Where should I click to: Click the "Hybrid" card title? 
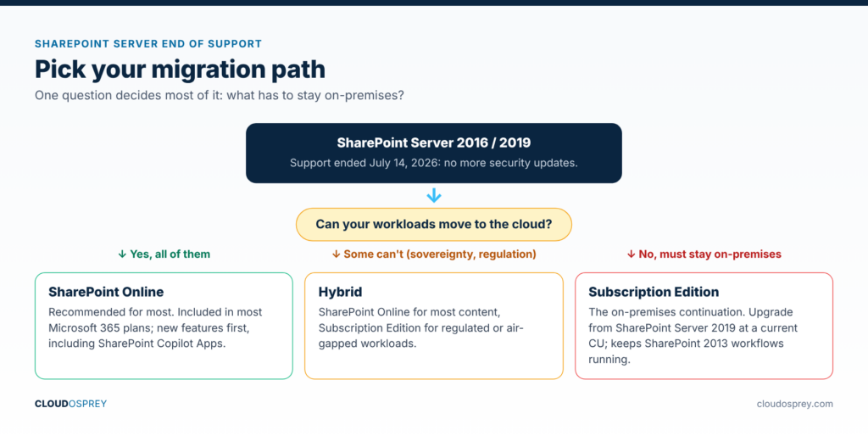[340, 292]
